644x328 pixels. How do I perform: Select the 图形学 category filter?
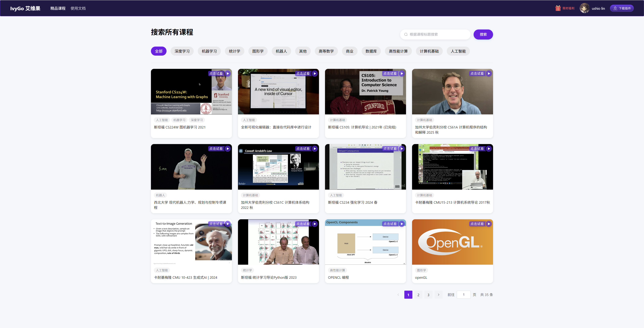point(258,51)
